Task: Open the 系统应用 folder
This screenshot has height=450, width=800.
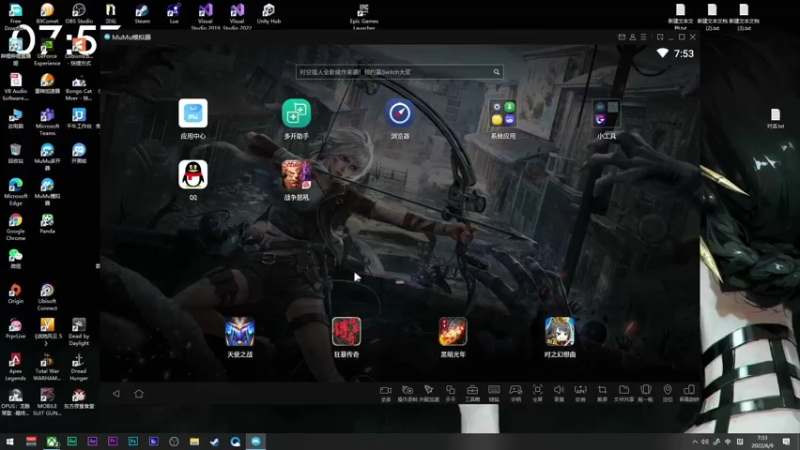Action: [503, 113]
